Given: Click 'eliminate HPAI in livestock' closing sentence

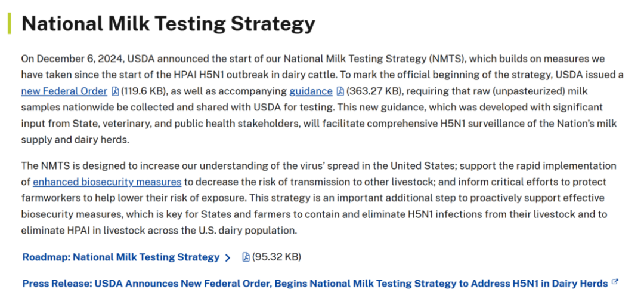Looking at the screenshot, I should pyautogui.click(x=158, y=230).
